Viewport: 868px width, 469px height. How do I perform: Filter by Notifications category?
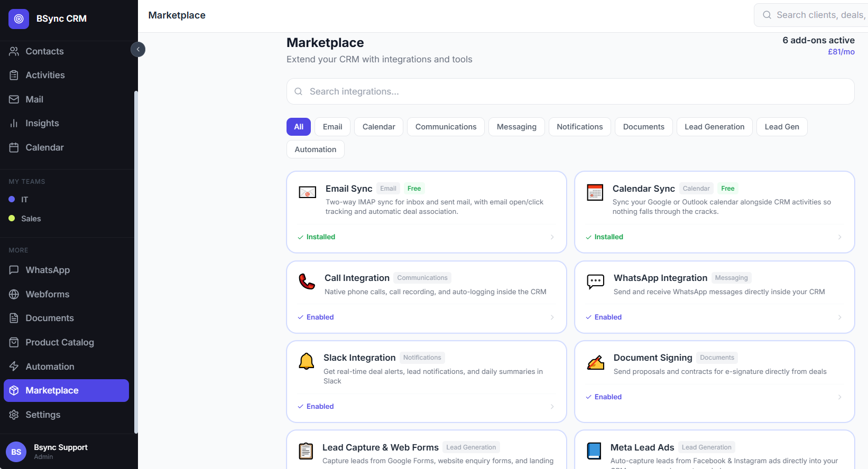pyautogui.click(x=579, y=127)
